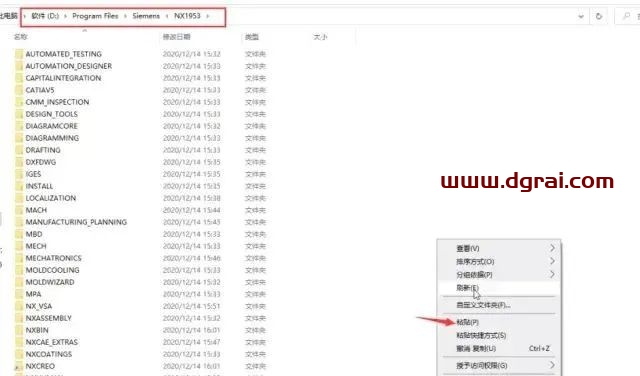Viewport: 640px width, 376px height.
Task: Select the DIAGRAMMING folder icon
Action: click(x=19, y=138)
